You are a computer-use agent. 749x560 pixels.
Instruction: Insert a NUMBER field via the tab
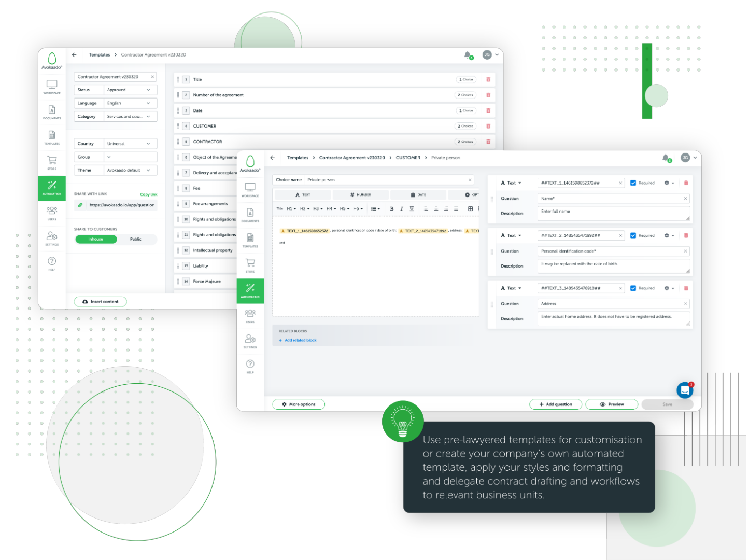[x=361, y=195]
